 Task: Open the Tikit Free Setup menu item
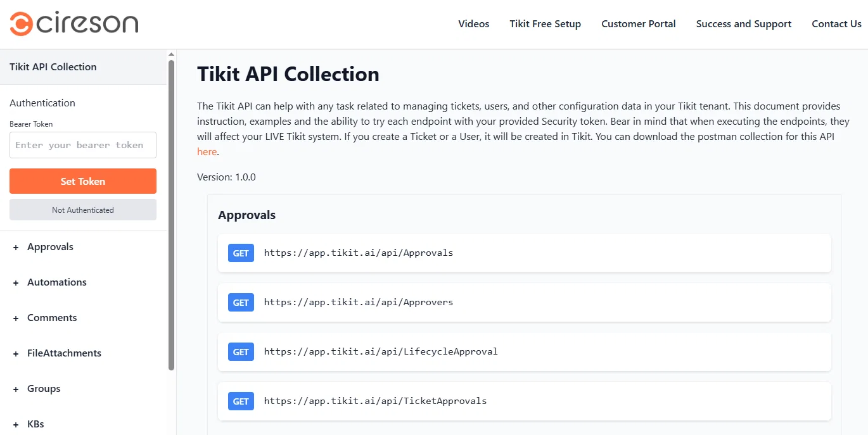546,24
